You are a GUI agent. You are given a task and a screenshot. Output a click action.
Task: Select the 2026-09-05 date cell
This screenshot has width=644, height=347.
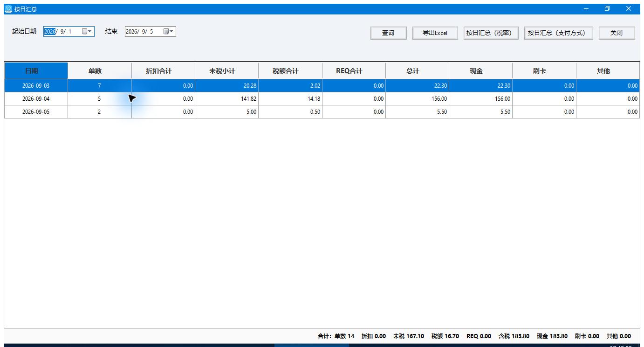pyautogui.click(x=36, y=112)
